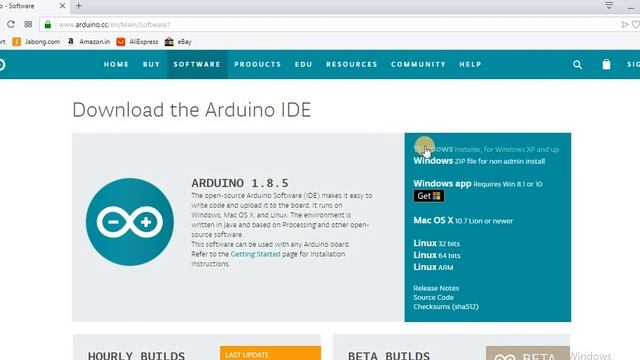
Task: Open the PRODUCTS navigation item
Action: click(x=258, y=64)
